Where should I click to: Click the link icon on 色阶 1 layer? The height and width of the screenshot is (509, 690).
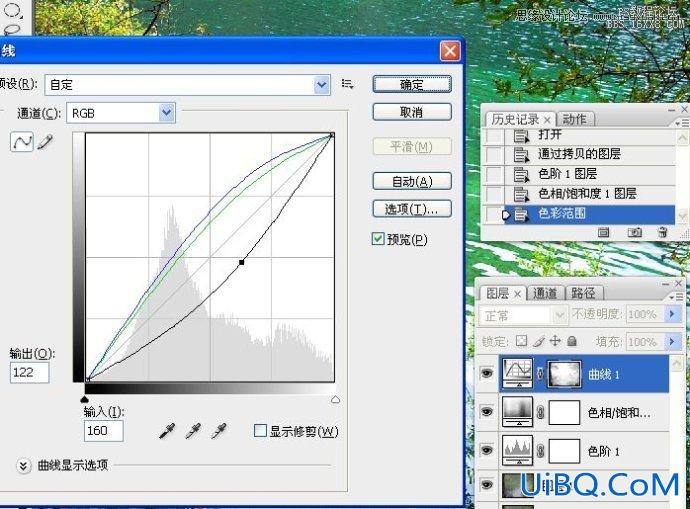(540, 450)
